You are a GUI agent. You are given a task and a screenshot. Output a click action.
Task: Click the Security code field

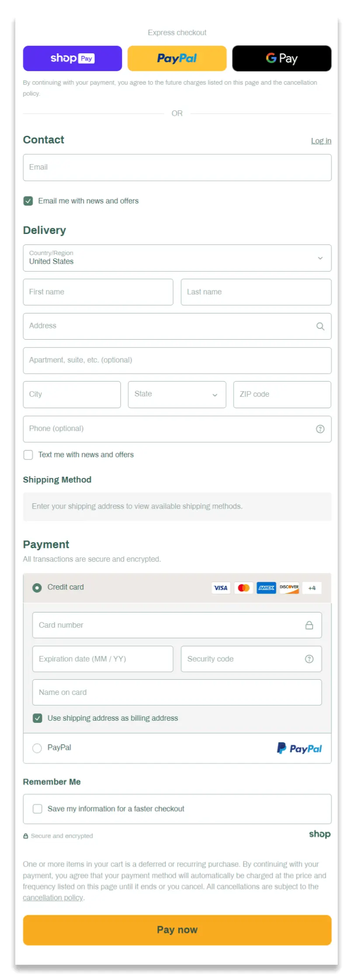coord(251,659)
